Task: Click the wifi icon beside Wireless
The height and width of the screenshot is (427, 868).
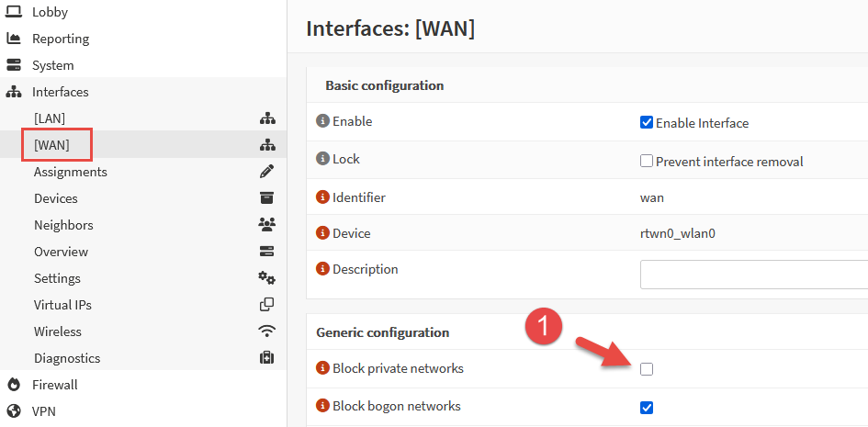Action: click(267, 331)
